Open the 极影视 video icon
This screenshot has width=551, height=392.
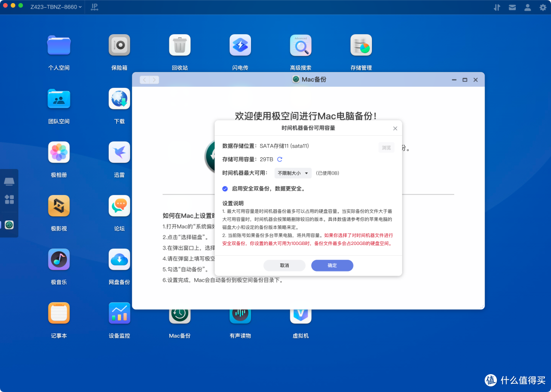tap(59, 206)
